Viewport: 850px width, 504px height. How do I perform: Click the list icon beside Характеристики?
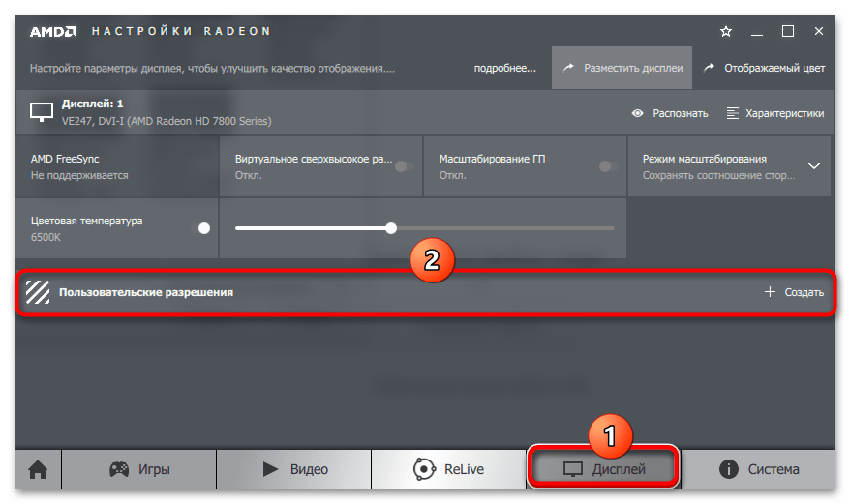click(x=732, y=113)
